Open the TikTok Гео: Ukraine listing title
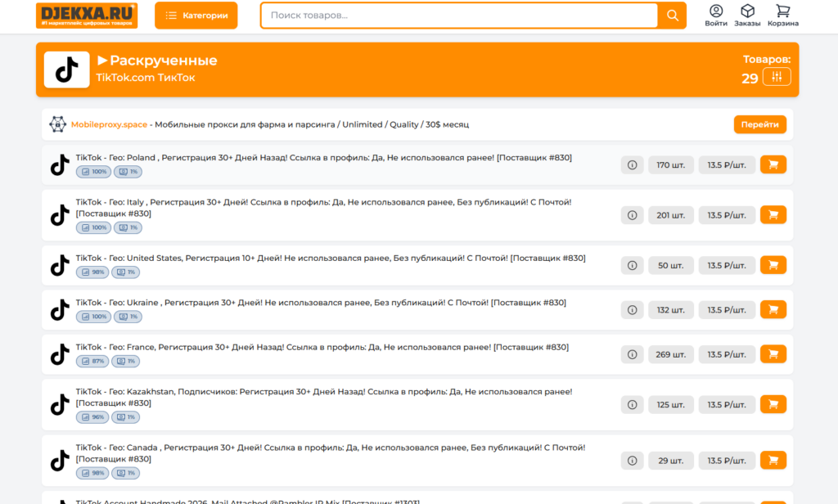This screenshot has height=504, width=838. point(321,303)
